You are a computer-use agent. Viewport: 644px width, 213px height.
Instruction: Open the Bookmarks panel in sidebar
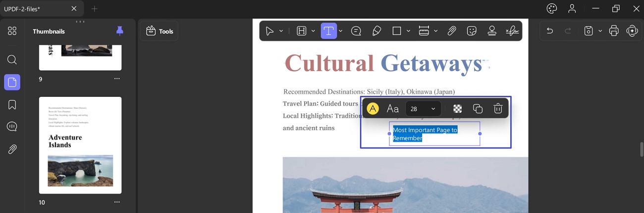pyautogui.click(x=12, y=105)
